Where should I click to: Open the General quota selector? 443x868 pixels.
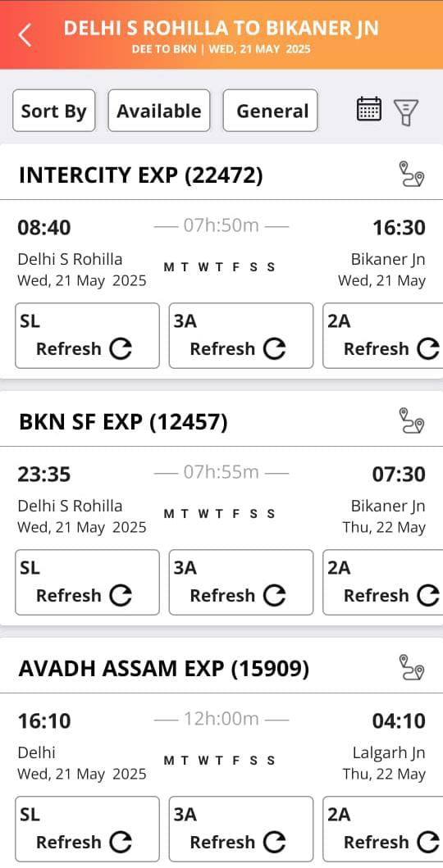point(270,111)
